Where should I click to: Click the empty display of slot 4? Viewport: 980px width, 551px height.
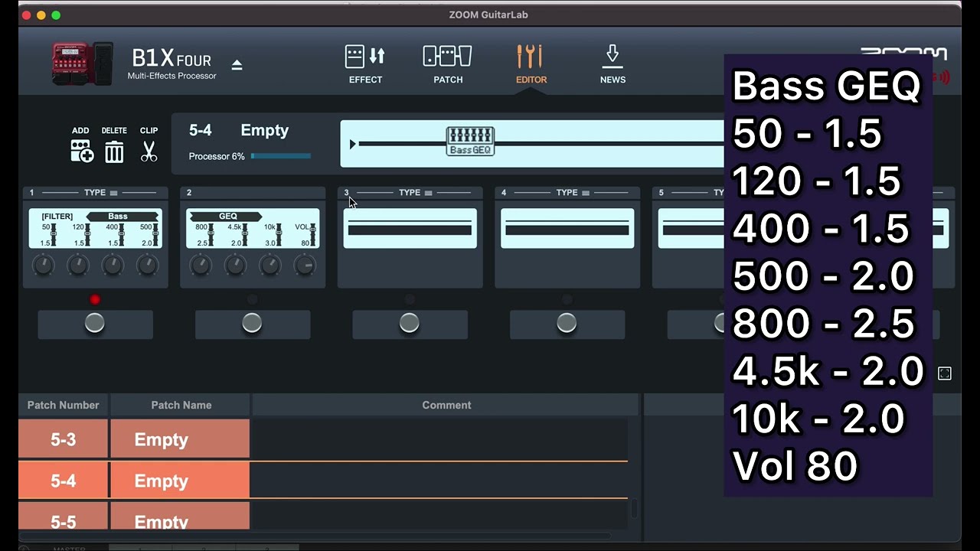point(567,229)
